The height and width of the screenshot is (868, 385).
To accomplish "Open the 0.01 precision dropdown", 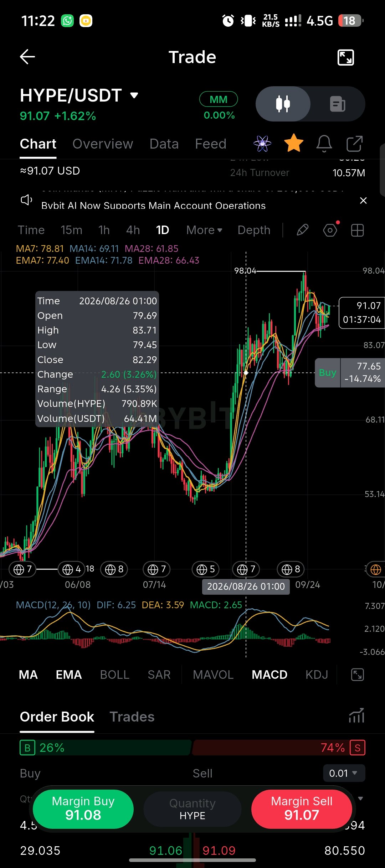I will point(344,773).
